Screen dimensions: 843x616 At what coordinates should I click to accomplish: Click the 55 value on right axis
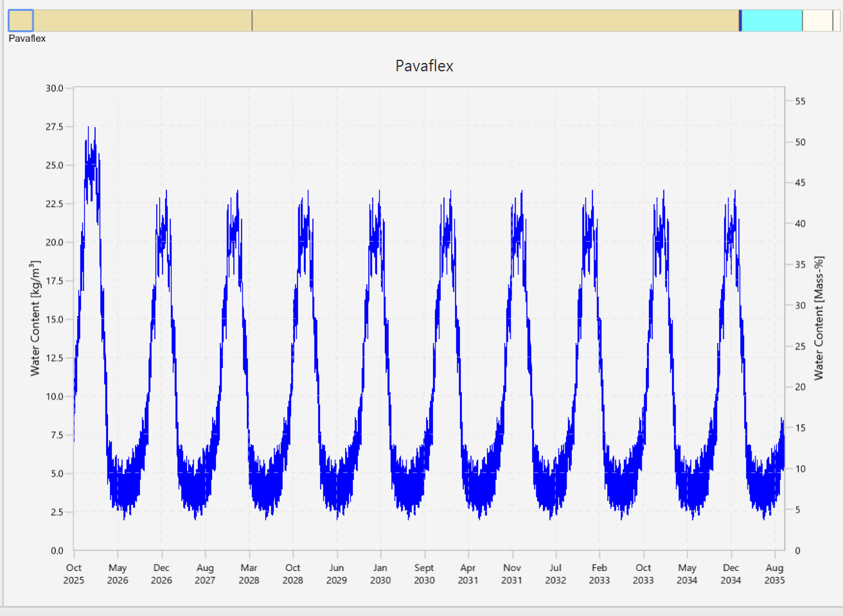[x=800, y=101]
